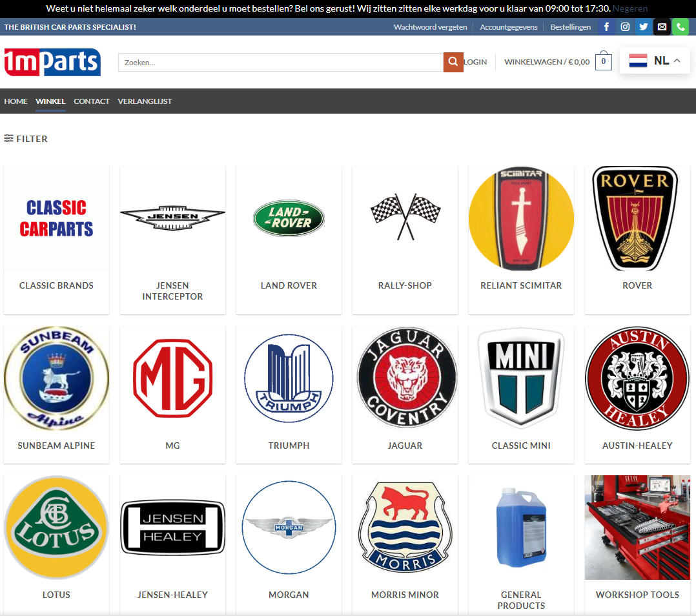Image resolution: width=696 pixels, height=616 pixels.
Task: Click the email envelope icon
Action: (662, 27)
